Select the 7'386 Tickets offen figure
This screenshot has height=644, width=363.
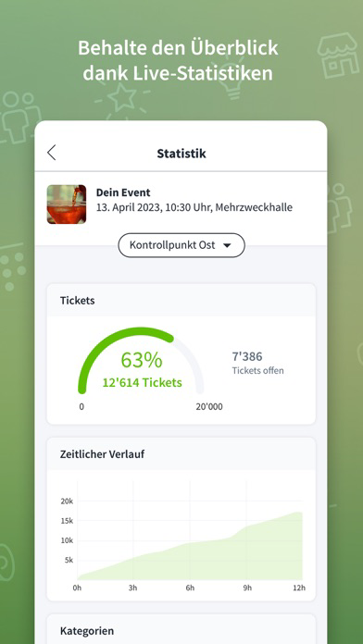pos(257,363)
